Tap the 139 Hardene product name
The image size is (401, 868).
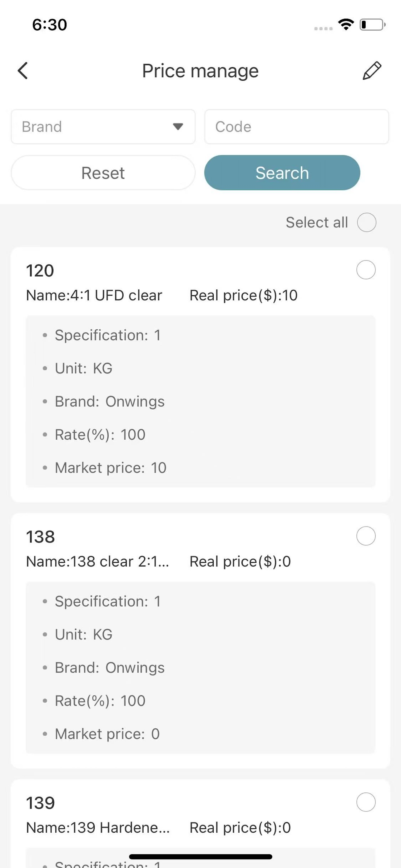pos(98,828)
